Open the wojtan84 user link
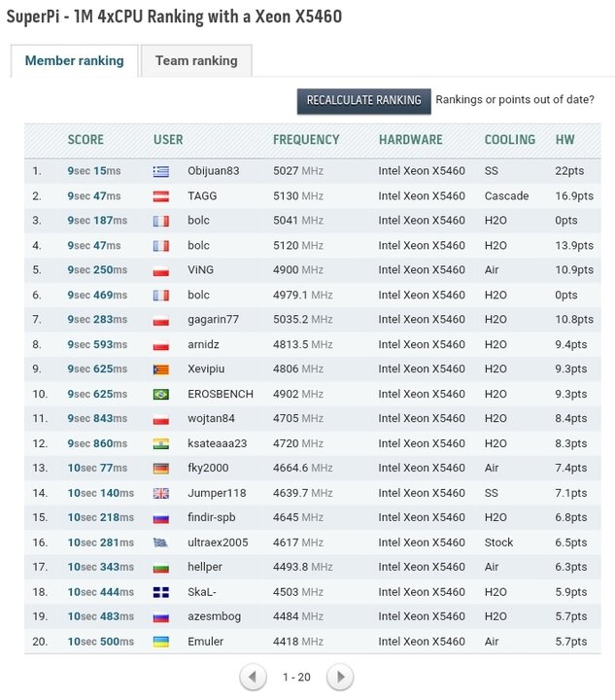 coord(211,419)
